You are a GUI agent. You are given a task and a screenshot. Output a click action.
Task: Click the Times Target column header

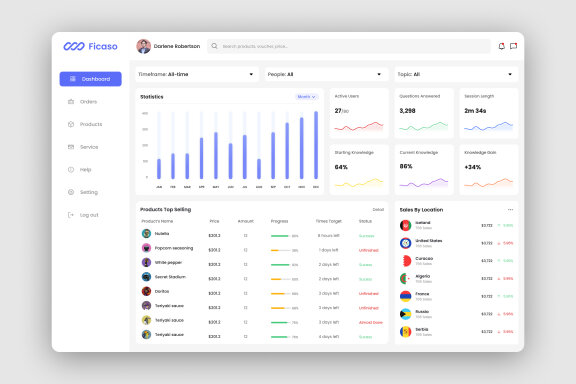[x=329, y=221]
